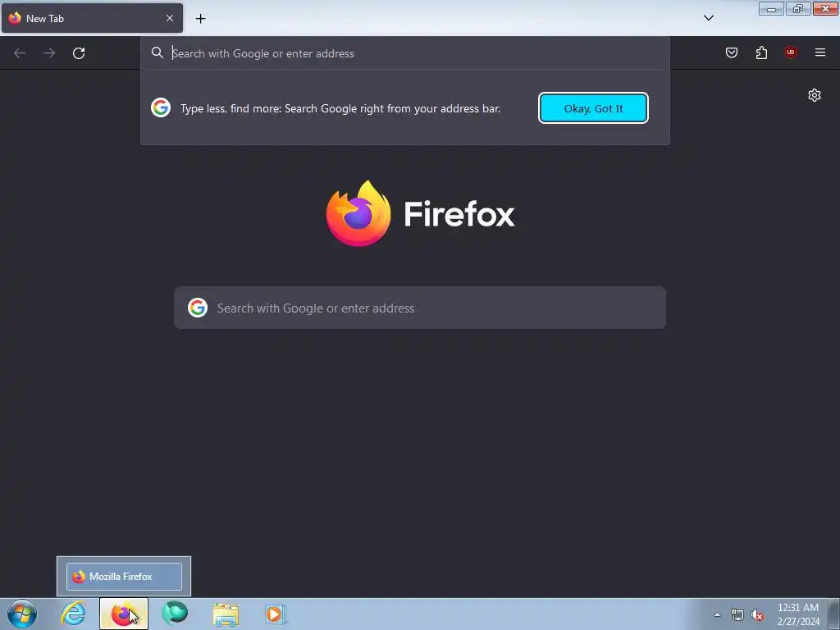840x630 pixels.
Task: Click the page center Google search box
Action: pyautogui.click(x=420, y=308)
